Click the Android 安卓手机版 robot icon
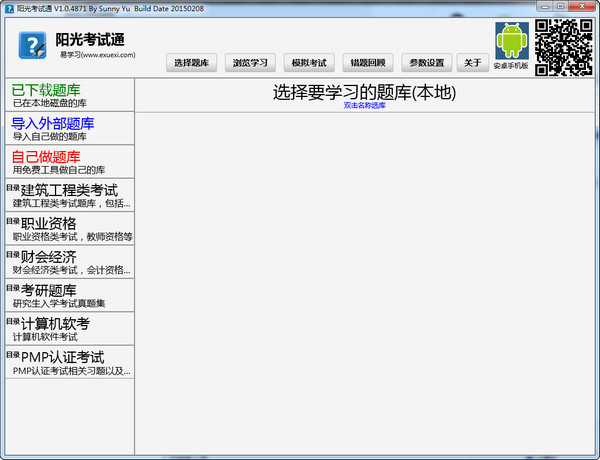 point(511,41)
